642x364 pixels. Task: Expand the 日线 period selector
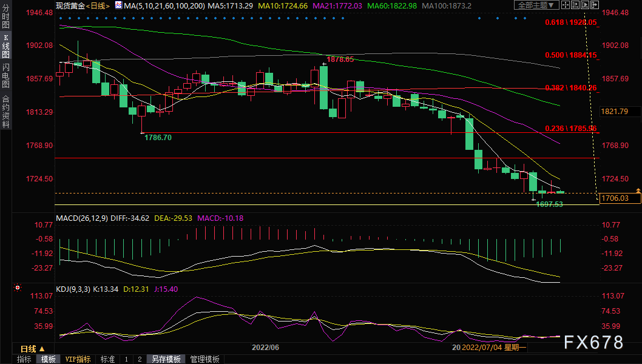(x=33, y=349)
